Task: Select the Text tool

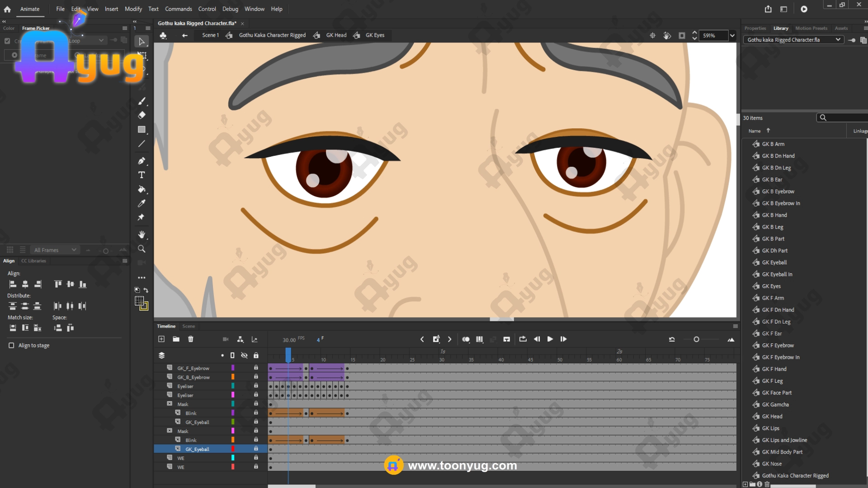Action: point(142,175)
